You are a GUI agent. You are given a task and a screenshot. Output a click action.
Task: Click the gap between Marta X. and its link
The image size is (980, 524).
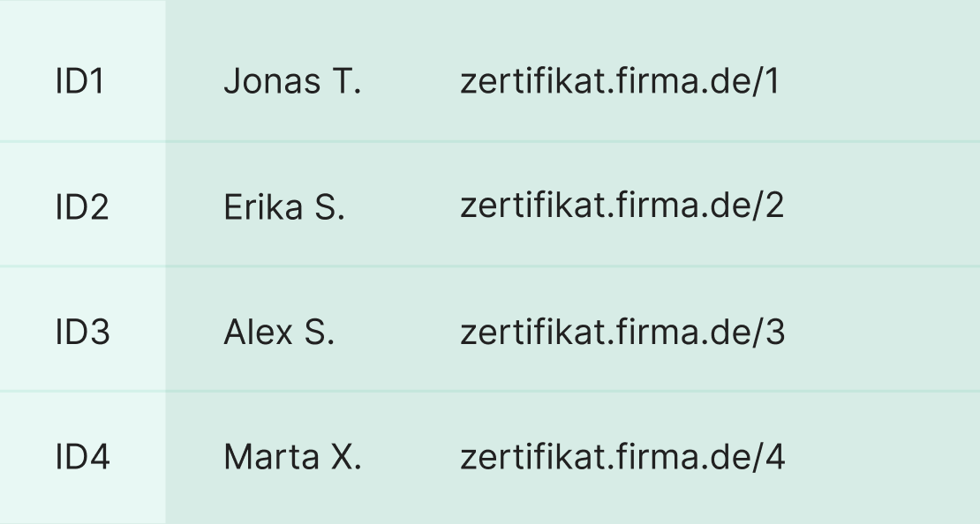(411, 459)
